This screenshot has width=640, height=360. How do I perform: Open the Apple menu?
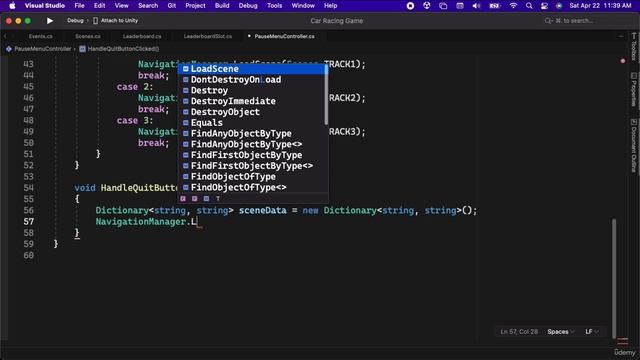tap(12, 6)
